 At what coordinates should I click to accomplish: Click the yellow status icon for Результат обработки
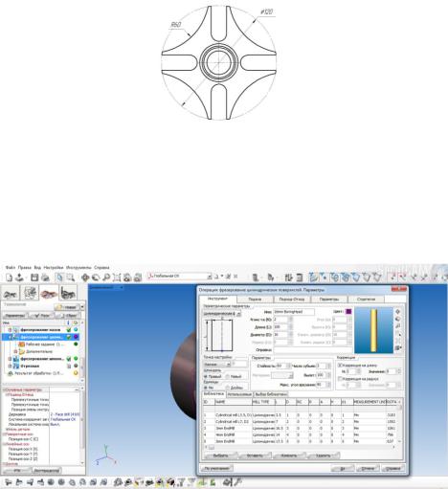[76, 373]
